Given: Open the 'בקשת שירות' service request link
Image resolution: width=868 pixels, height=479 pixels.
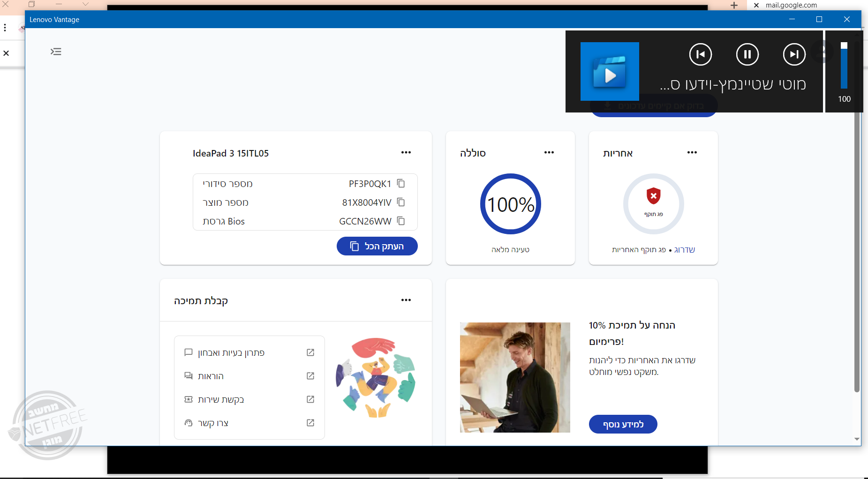Looking at the screenshot, I should click(221, 399).
